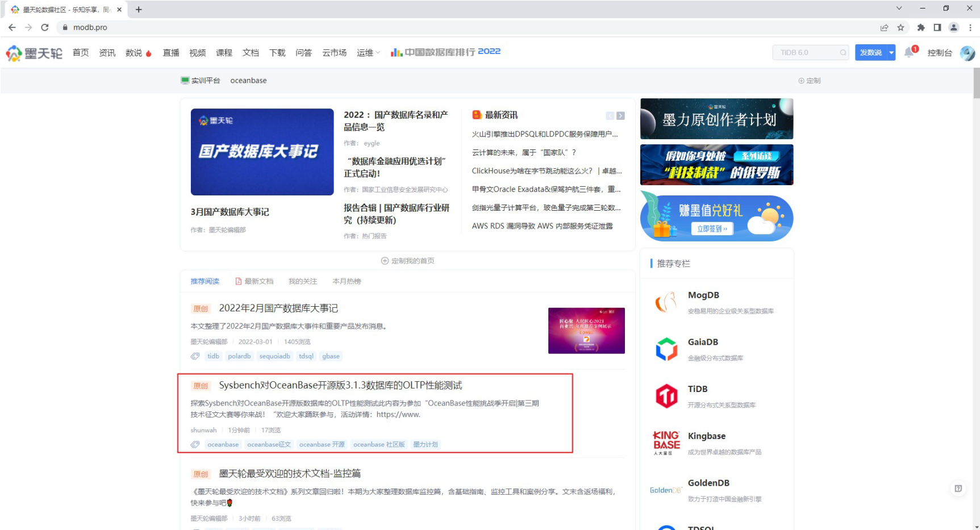Close the 墨天轮数据社区 browser tab
This screenshot has width=980, height=530.
click(119, 9)
